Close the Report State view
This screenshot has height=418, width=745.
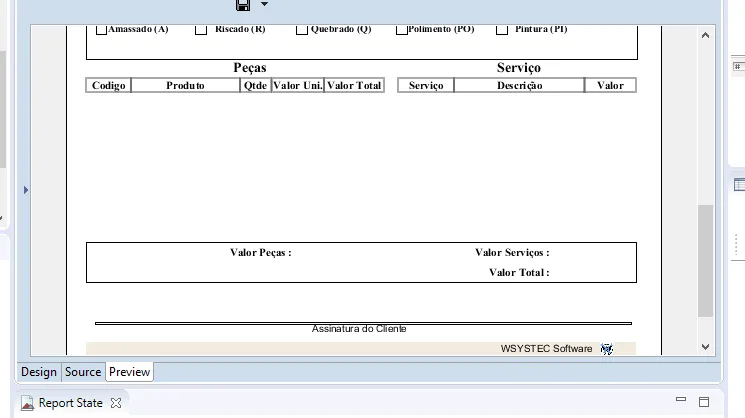pyautogui.click(x=115, y=403)
